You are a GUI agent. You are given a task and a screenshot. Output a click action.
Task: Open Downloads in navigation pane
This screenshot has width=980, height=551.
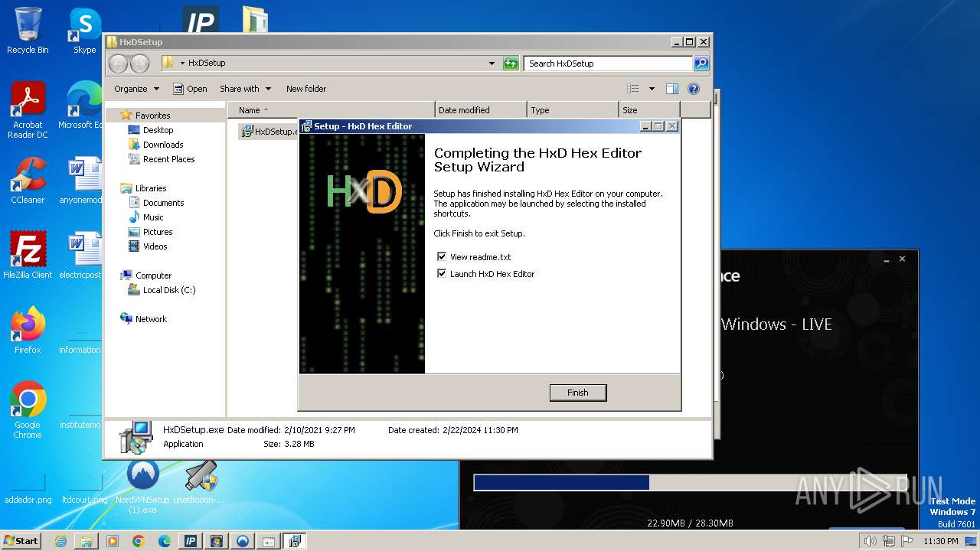[x=163, y=145]
